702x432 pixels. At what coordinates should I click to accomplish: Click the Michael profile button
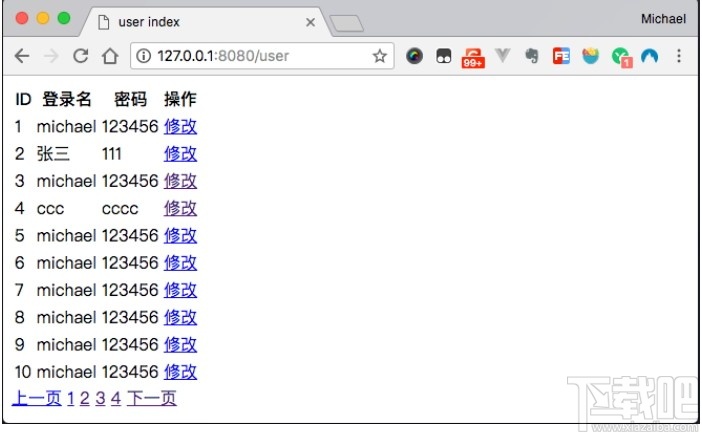point(663,19)
